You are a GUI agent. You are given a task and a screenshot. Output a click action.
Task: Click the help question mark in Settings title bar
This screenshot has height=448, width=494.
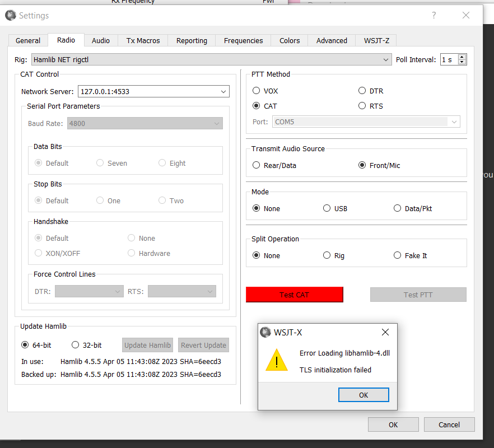click(x=434, y=15)
